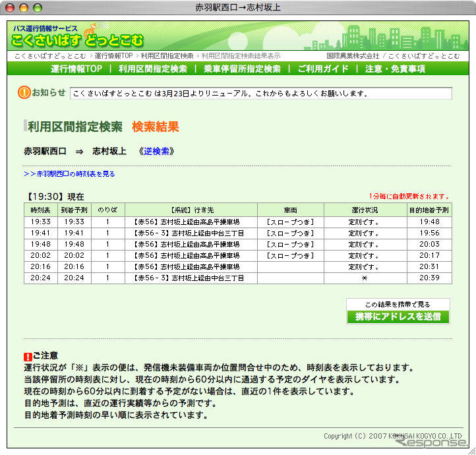Select 利用区間指定検索 in the green navigation bar
The width and height of the screenshot is (476, 455).
[153, 69]
